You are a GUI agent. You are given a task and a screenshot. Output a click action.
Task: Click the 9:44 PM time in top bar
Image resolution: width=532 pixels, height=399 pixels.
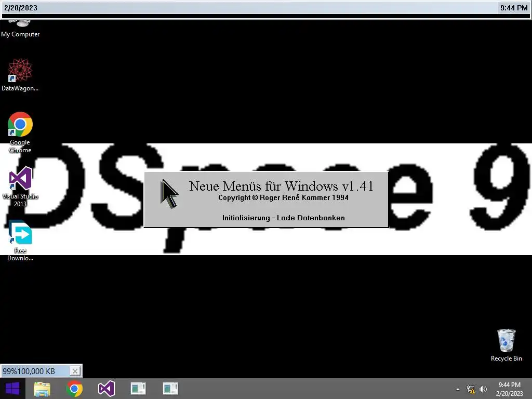[x=514, y=8]
